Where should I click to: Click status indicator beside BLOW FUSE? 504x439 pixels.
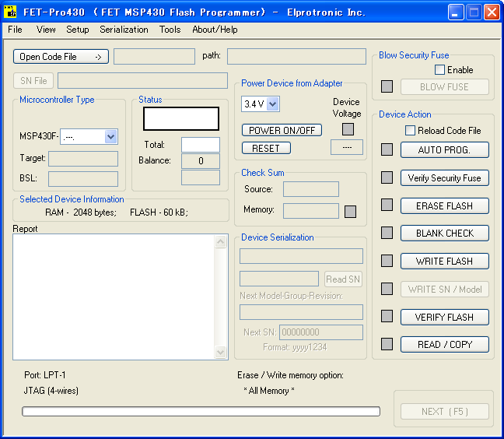tap(387, 86)
